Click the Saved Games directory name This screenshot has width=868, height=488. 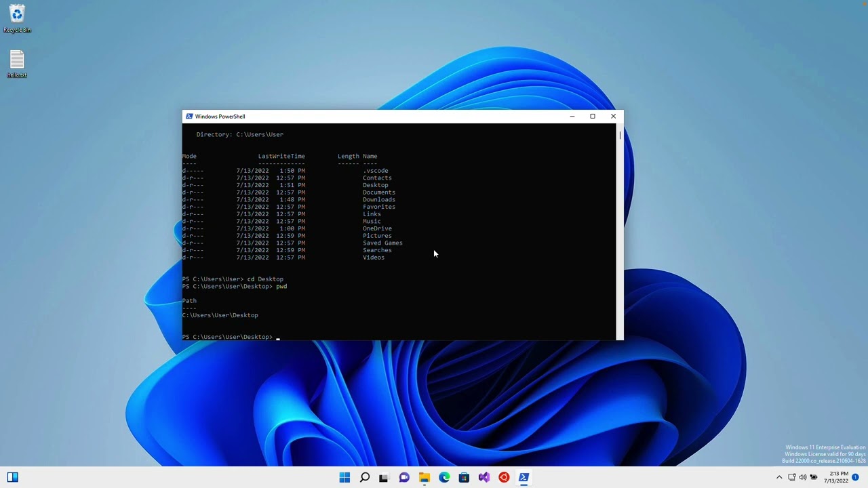(382, 243)
